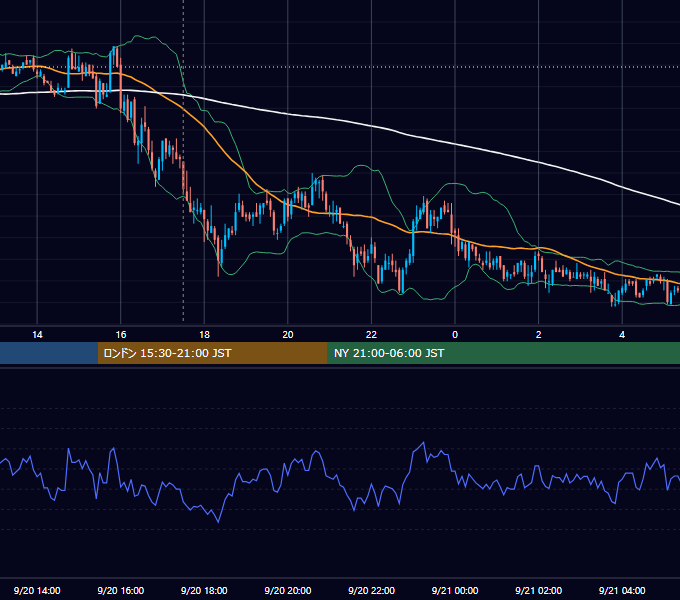Image resolution: width=680 pixels, height=600 pixels.
Task: Click the London 15:30-21:00 JST session bar
Action: tap(212, 353)
